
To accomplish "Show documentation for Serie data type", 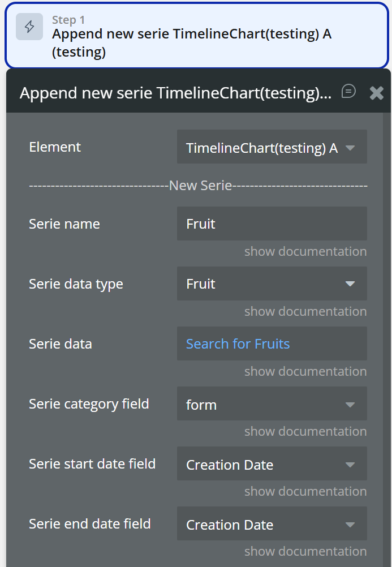I will [305, 311].
